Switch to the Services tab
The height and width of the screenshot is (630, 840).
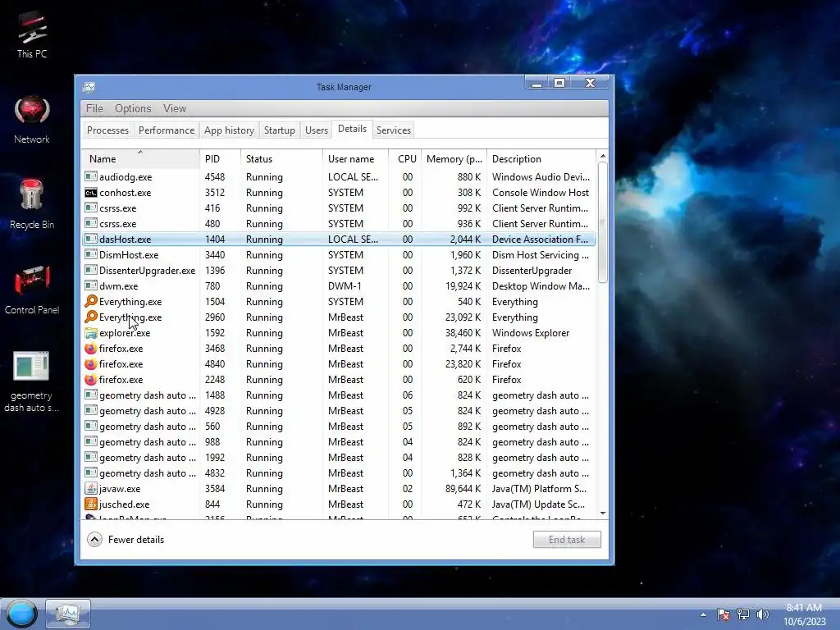point(393,130)
